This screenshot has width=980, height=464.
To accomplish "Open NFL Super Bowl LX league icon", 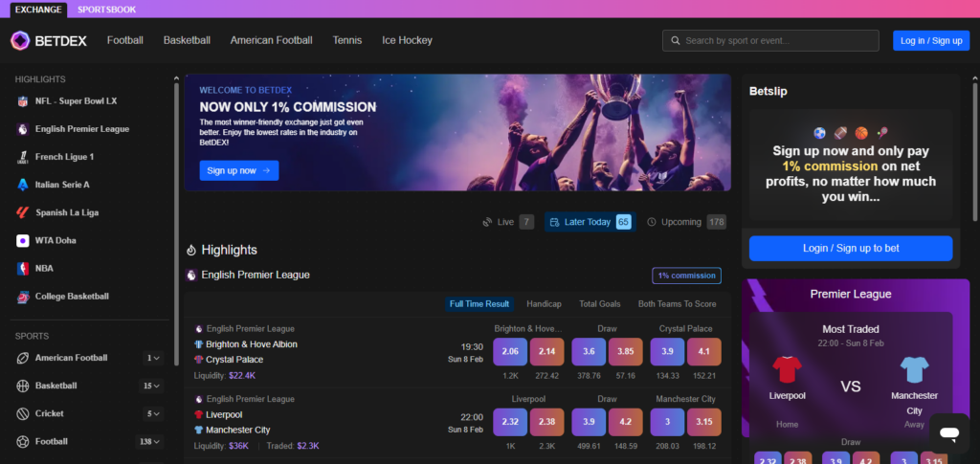I will [23, 100].
